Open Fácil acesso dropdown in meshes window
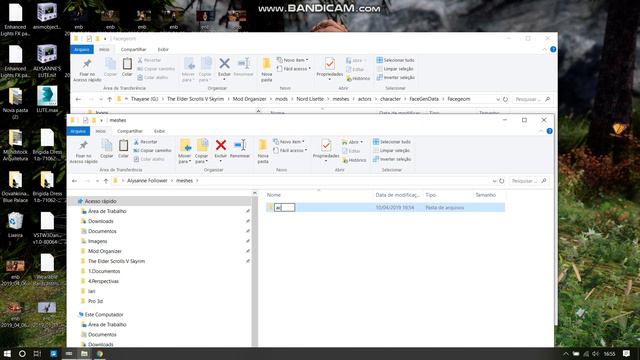 click(290, 150)
